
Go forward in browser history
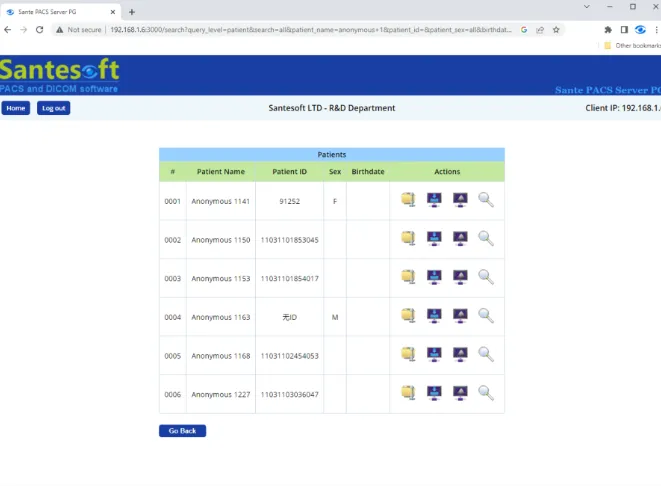coord(23,30)
